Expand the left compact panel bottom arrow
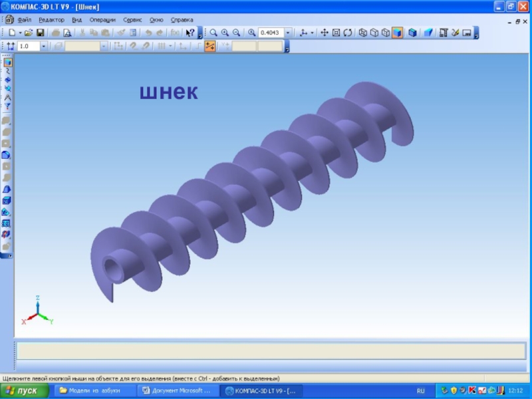The height and width of the screenshot is (399, 532). click(9, 256)
